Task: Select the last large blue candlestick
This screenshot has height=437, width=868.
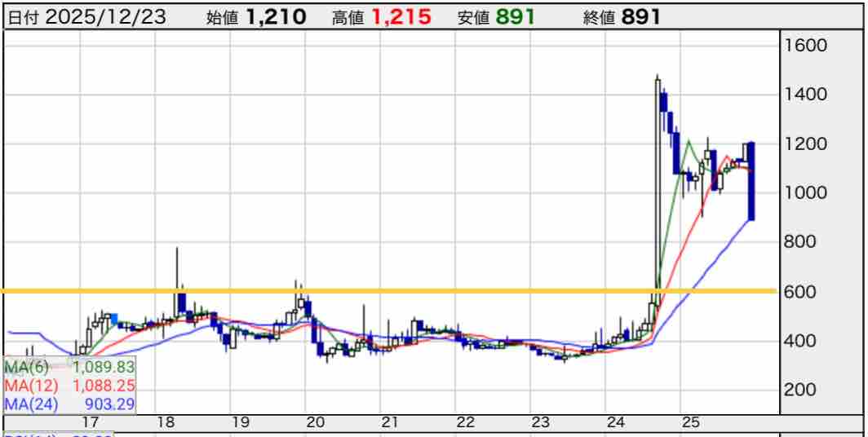Action: [x=751, y=181]
